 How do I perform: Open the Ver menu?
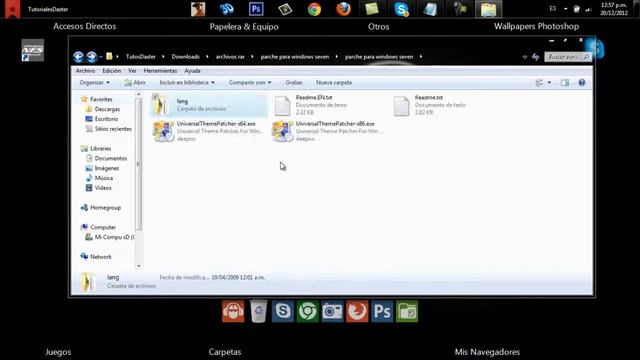[x=132, y=71]
